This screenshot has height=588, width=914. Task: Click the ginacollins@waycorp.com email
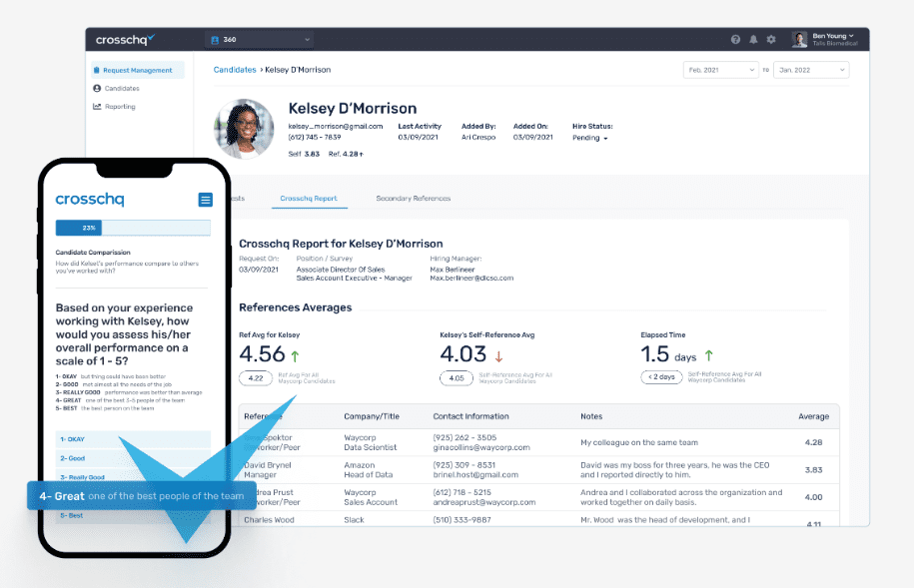click(481, 447)
